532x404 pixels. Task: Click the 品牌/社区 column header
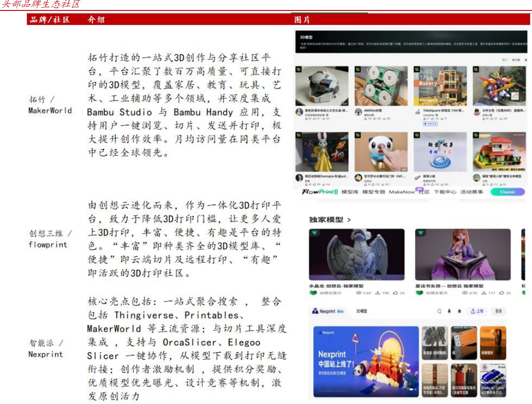(x=50, y=19)
